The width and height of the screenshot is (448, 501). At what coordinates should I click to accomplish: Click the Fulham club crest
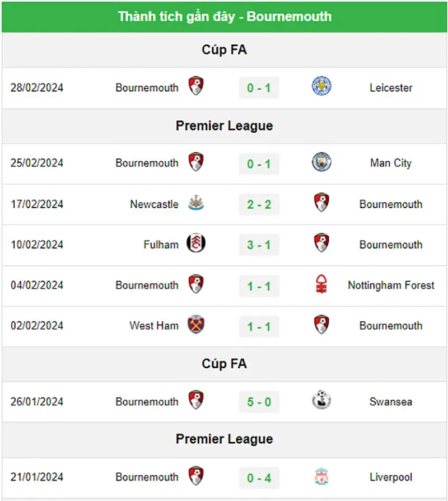point(196,243)
